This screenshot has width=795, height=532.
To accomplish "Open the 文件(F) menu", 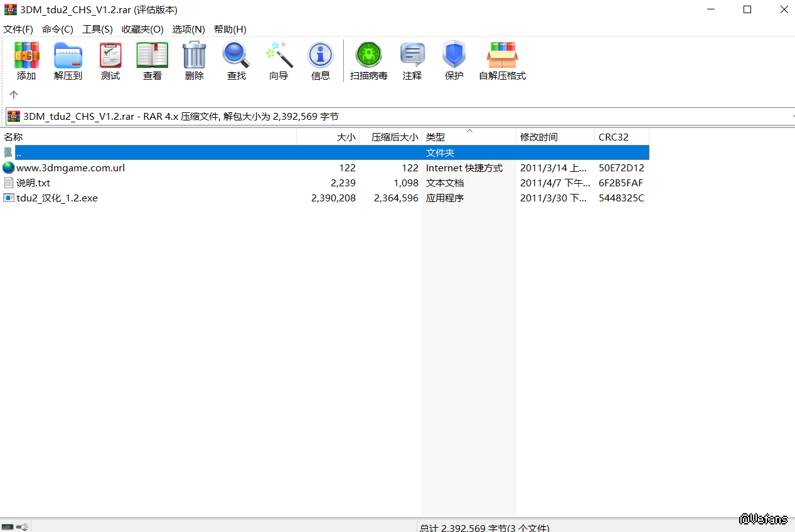I will click(x=18, y=29).
